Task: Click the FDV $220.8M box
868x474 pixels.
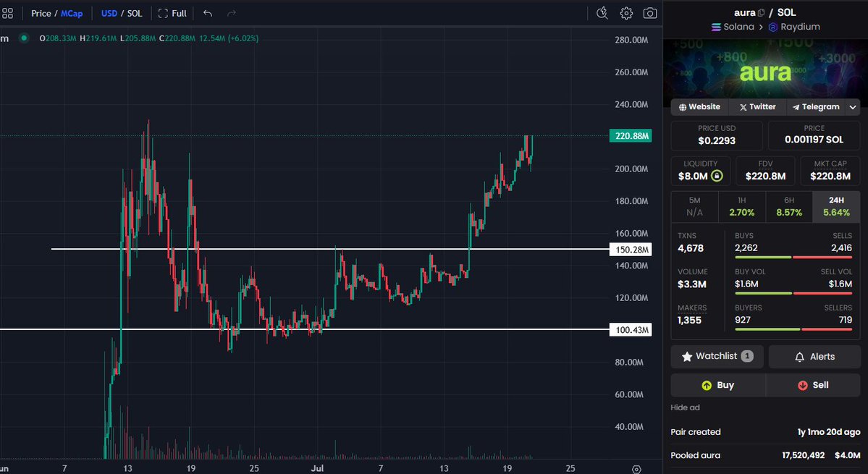Action: (765, 171)
